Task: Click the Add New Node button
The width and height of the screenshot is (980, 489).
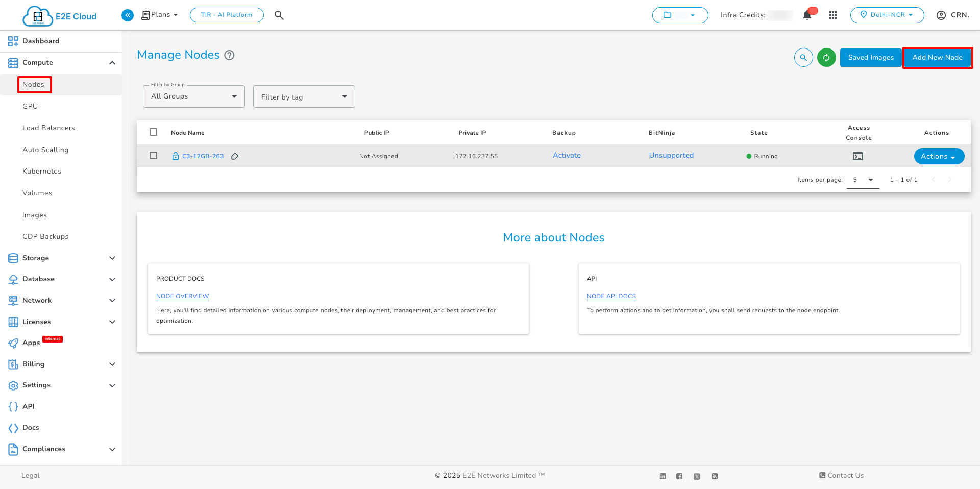Action: tap(937, 57)
